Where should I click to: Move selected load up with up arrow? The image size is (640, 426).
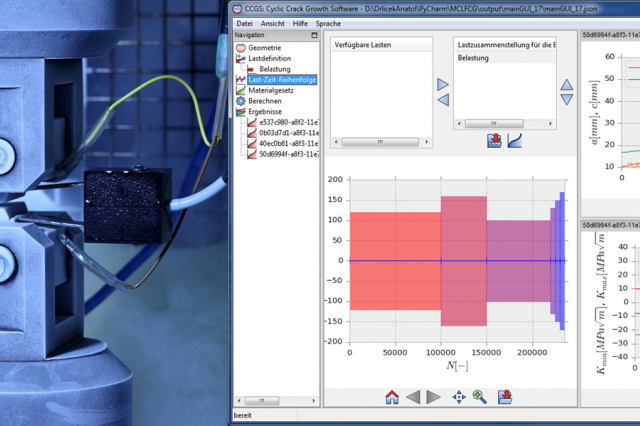(567, 84)
